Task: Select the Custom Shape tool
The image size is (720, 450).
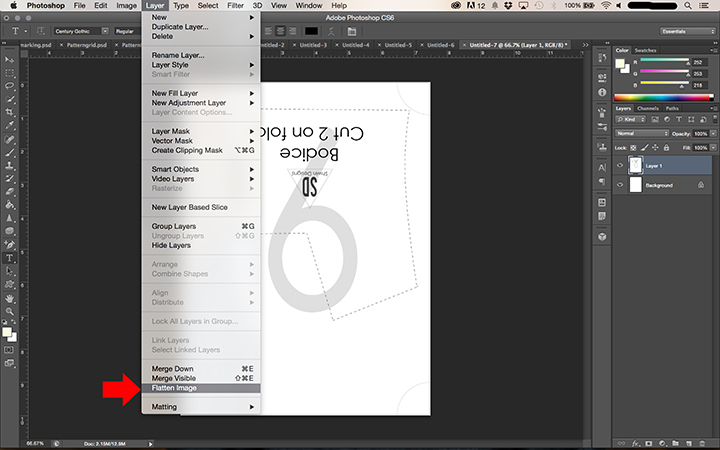Action: coord(9,285)
